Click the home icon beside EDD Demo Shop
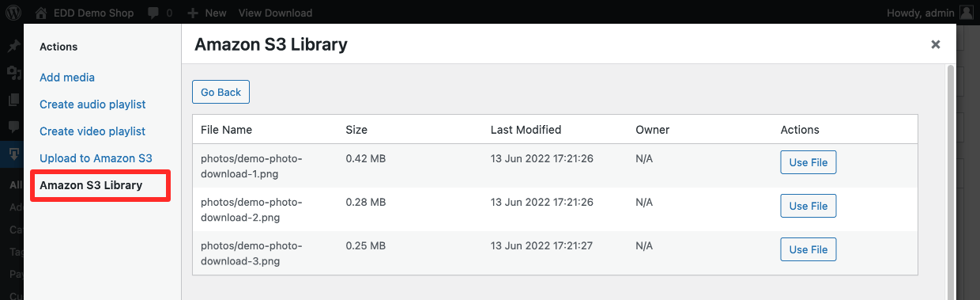The height and width of the screenshot is (300, 980). click(42, 13)
